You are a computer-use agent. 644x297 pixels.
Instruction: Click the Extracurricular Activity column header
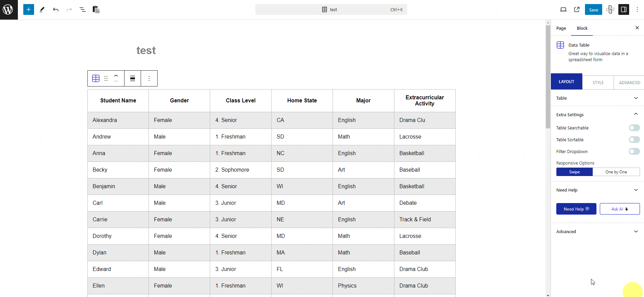pos(425,100)
